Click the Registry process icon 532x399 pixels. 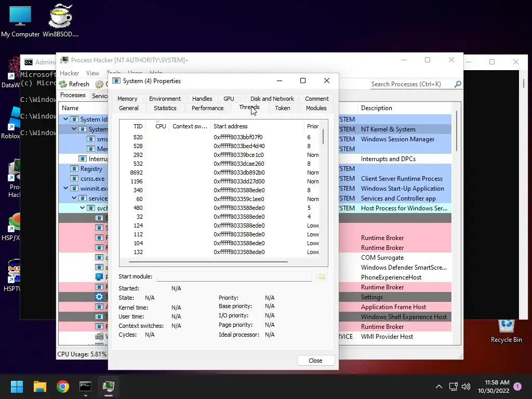[x=74, y=169]
